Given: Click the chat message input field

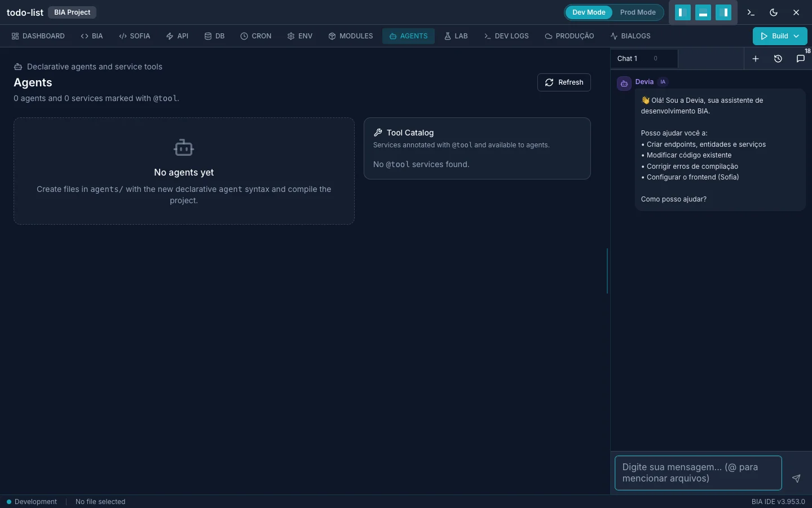Looking at the screenshot, I should pyautogui.click(x=698, y=473).
